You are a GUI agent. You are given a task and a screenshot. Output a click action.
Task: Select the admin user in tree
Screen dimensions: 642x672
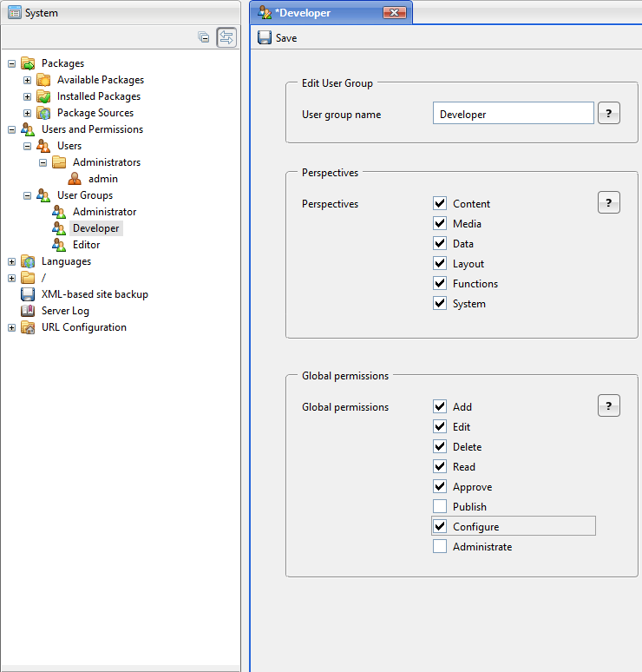click(102, 179)
